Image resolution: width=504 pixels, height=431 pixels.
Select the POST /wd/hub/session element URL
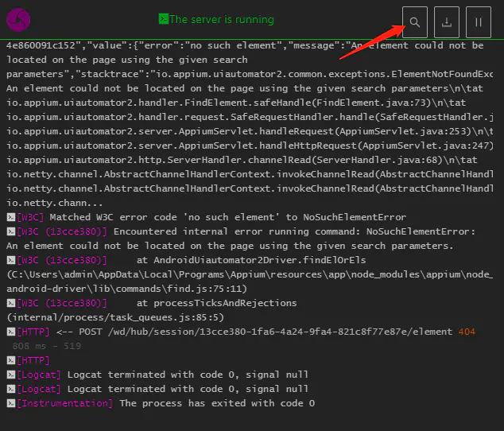pyautogui.click(x=266, y=332)
